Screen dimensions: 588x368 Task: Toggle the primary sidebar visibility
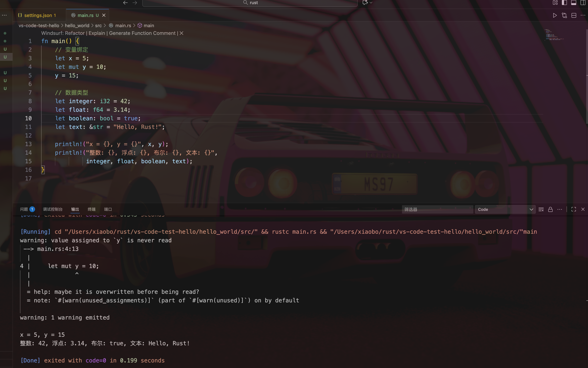564,3
